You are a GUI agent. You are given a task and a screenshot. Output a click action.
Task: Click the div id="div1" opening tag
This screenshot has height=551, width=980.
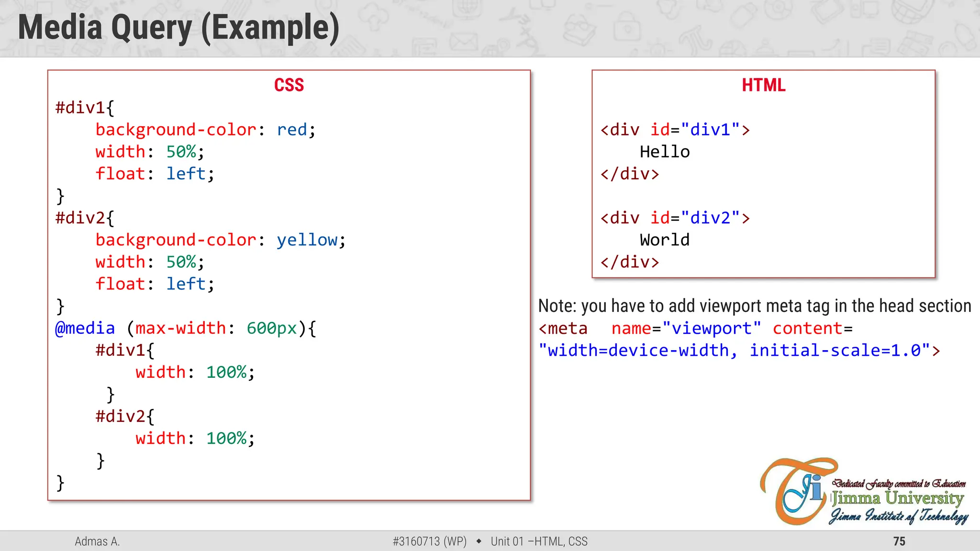[x=675, y=130]
